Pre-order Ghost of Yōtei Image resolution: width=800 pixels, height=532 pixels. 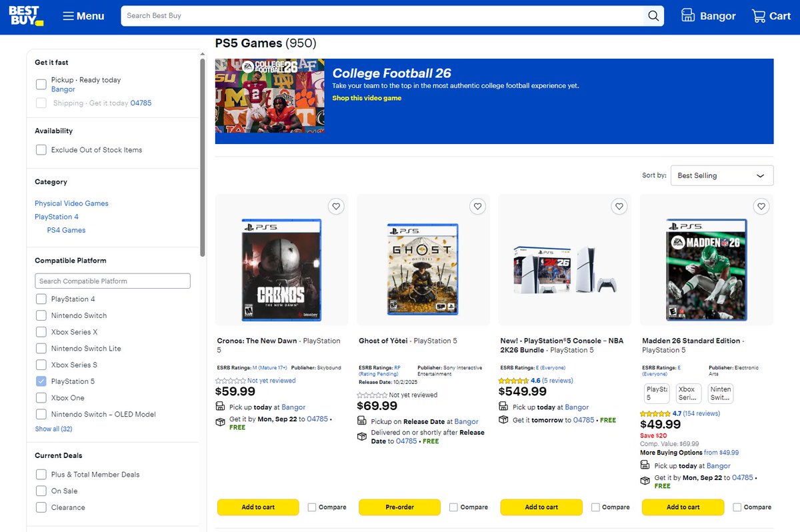click(x=399, y=507)
